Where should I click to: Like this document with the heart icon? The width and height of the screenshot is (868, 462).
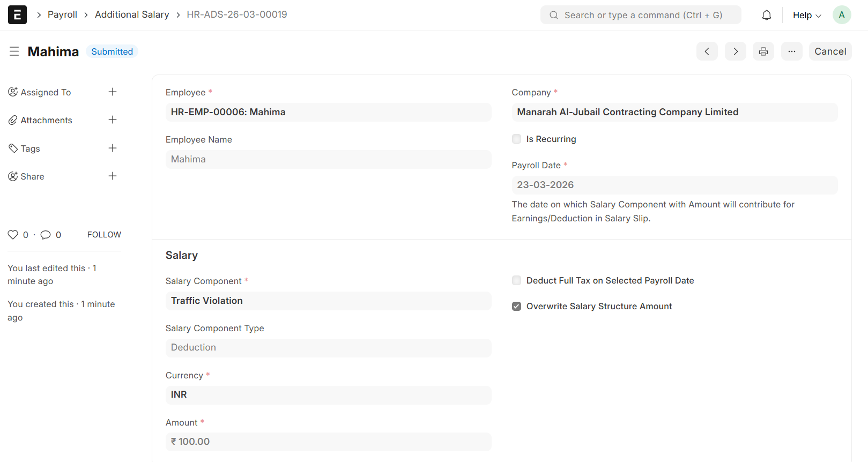tap(13, 235)
